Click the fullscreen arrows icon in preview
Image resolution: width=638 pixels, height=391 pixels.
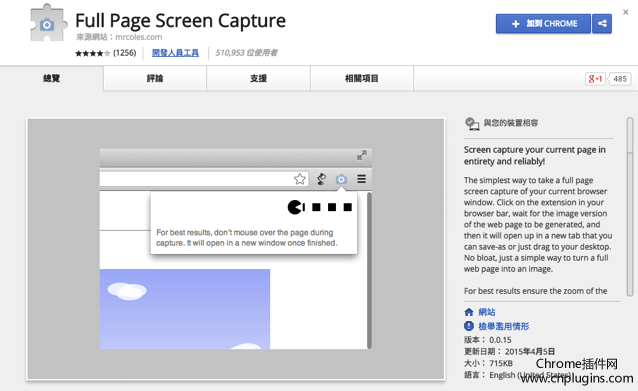(361, 155)
